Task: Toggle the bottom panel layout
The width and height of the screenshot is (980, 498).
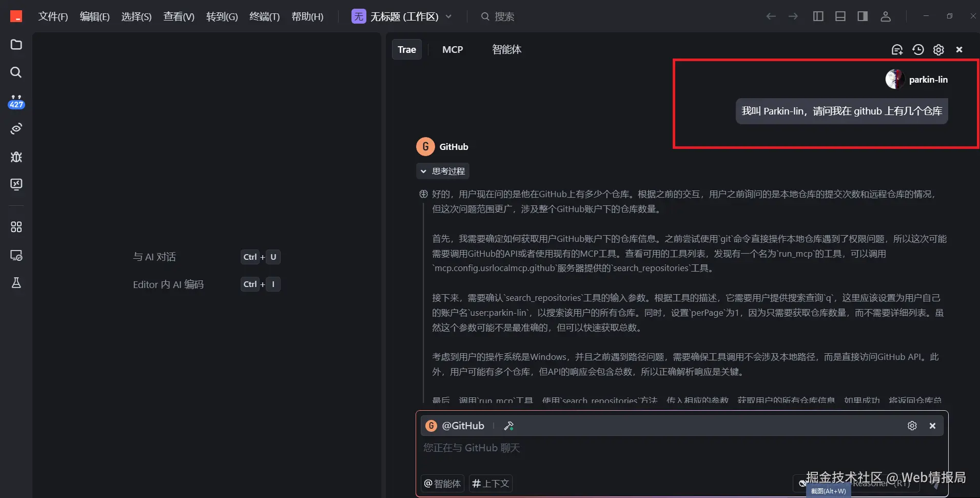Action: 840,16
